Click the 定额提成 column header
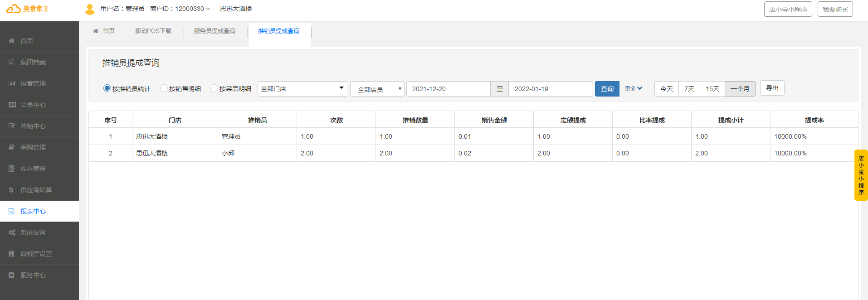The height and width of the screenshot is (300, 868). [573, 120]
